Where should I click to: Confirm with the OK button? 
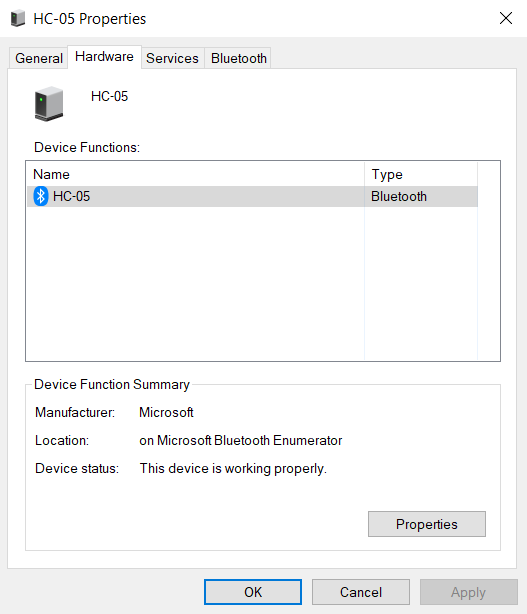point(253,592)
